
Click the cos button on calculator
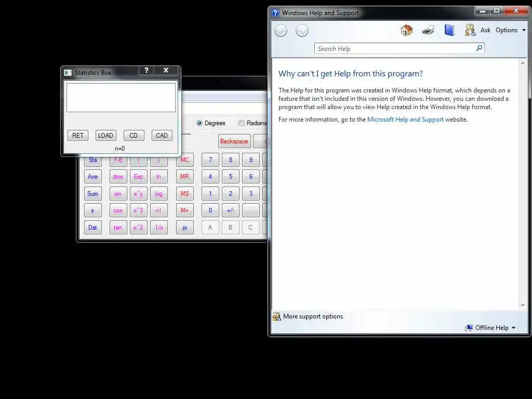(118, 211)
